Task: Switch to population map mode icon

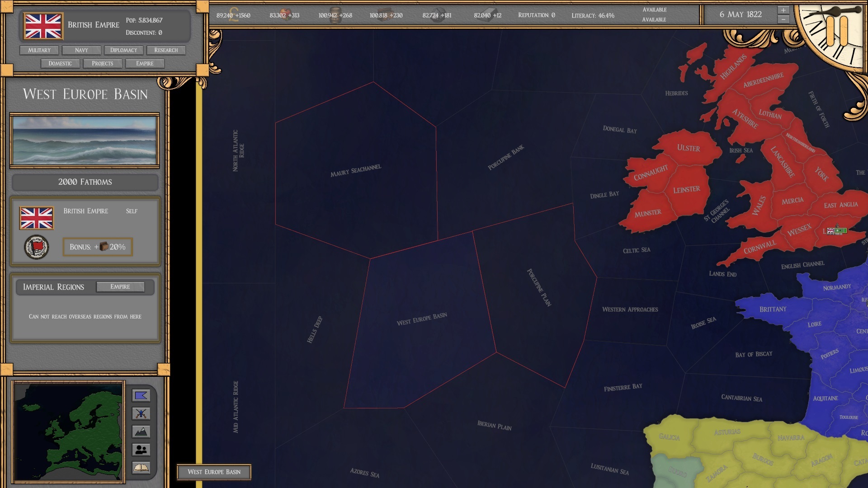Action: 141,450
